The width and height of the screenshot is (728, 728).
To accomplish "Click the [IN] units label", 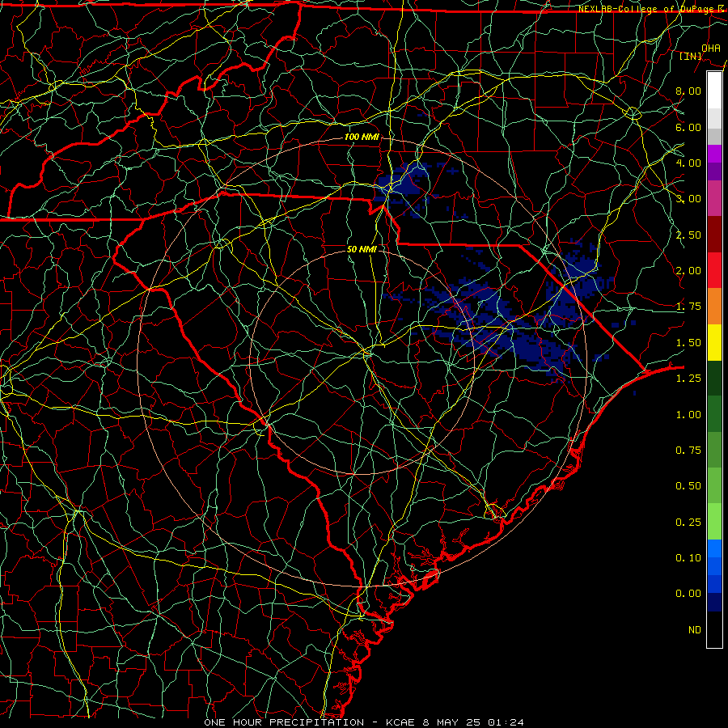I will (691, 56).
